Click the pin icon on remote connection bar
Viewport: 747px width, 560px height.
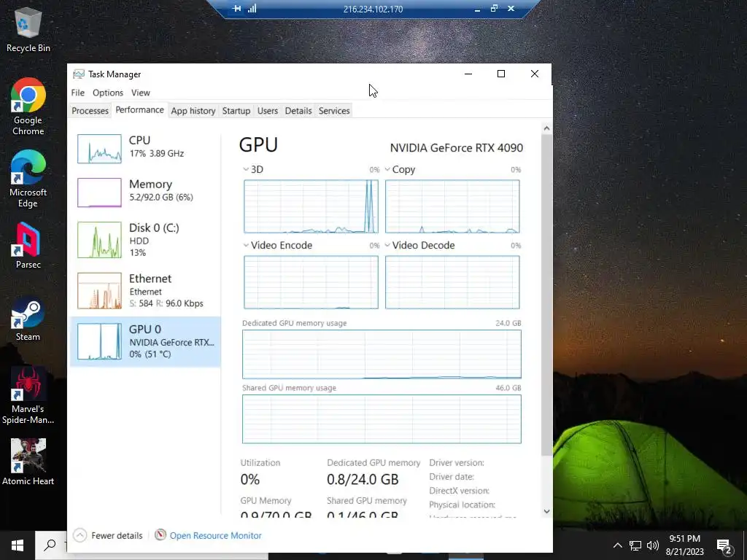(x=236, y=9)
